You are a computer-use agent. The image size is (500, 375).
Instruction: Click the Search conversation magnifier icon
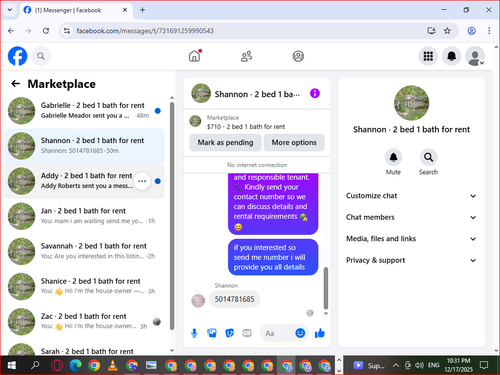pos(428,157)
